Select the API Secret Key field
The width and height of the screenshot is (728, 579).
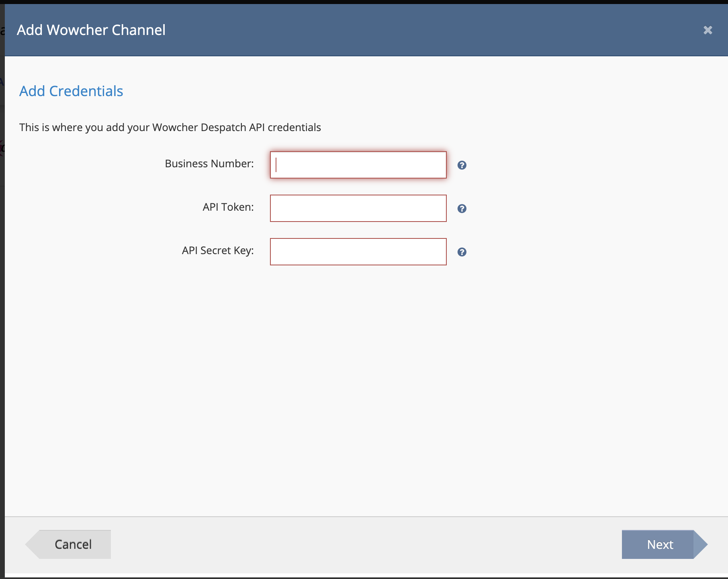pos(358,252)
